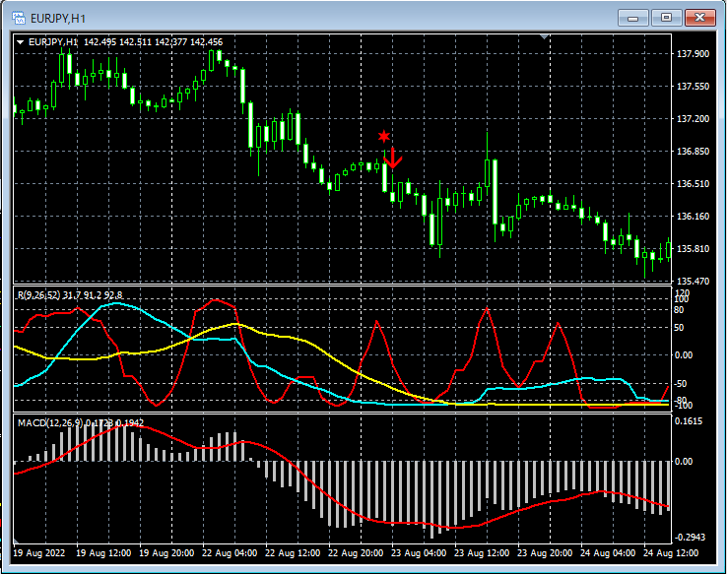Image resolution: width=728 pixels, height=574 pixels.
Task: Click the 137.900 price scale label
Action: [x=695, y=54]
